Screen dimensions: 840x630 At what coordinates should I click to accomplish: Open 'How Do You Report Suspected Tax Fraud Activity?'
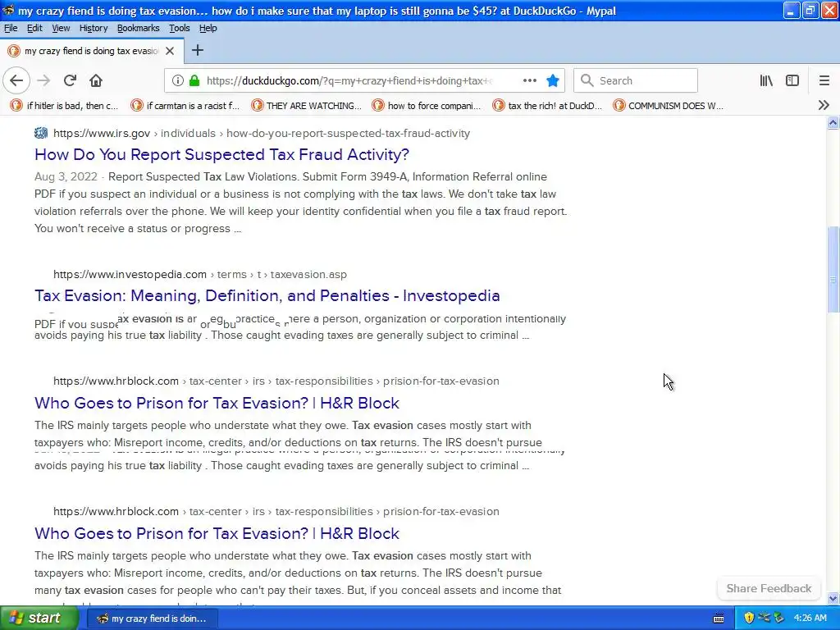point(221,155)
